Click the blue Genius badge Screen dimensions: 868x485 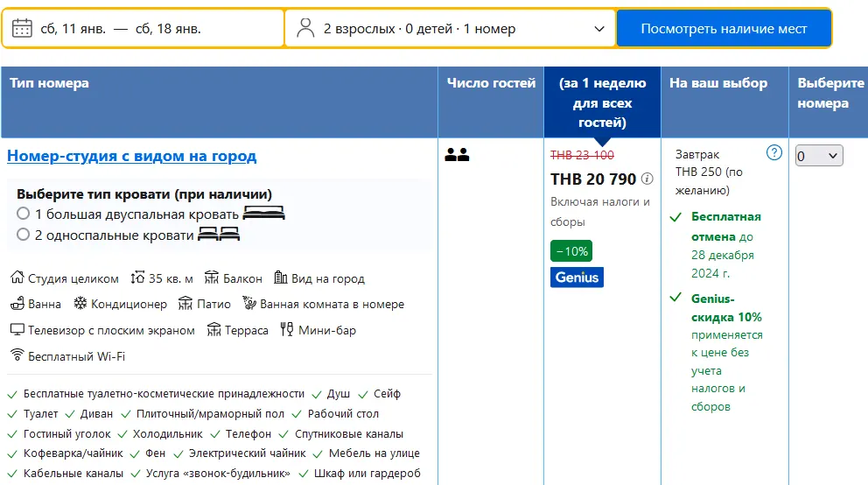pos(577,278)
